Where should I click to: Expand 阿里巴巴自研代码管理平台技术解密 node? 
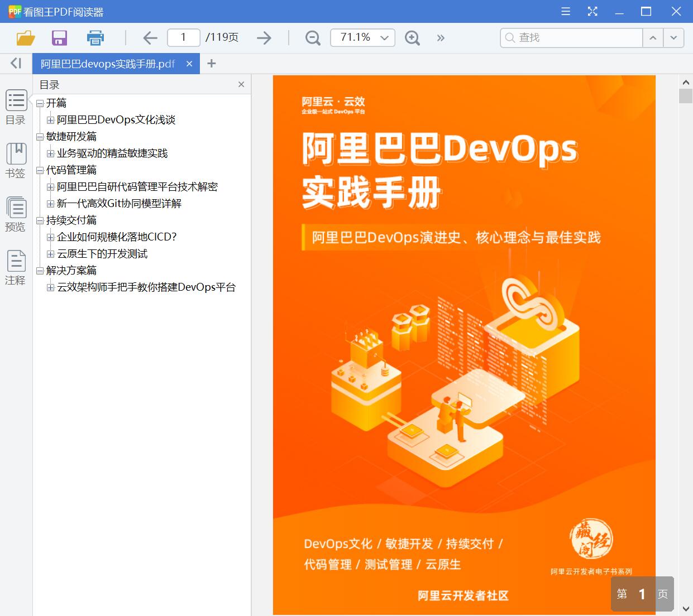50,187
